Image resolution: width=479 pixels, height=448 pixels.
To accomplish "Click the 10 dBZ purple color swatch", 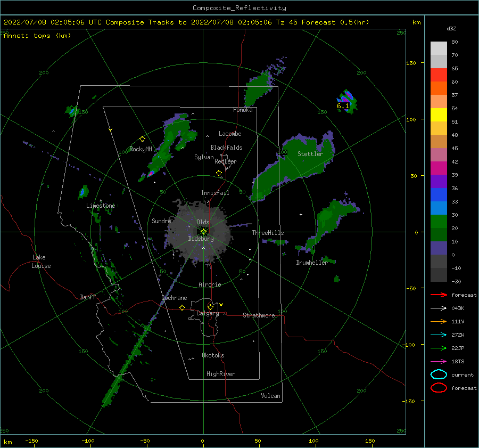I will click(439, 248).
